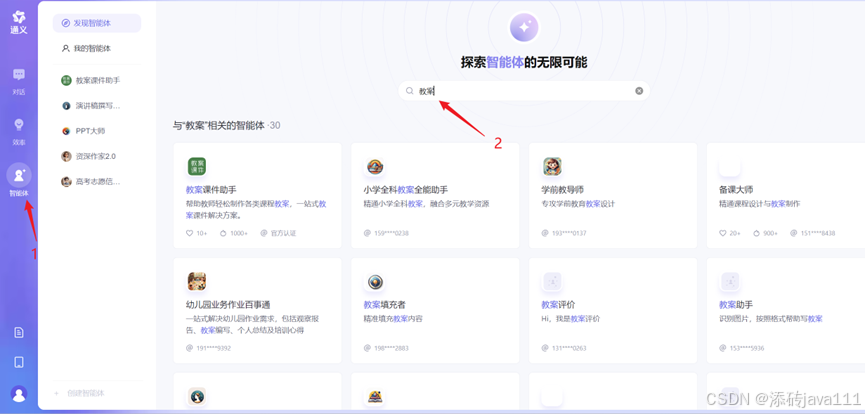Image resolution: width=865 pixels, height=414 pixels.
Task: Click the flame 900+ icon on 备课大师 card
Action: [x=756, y=233]
